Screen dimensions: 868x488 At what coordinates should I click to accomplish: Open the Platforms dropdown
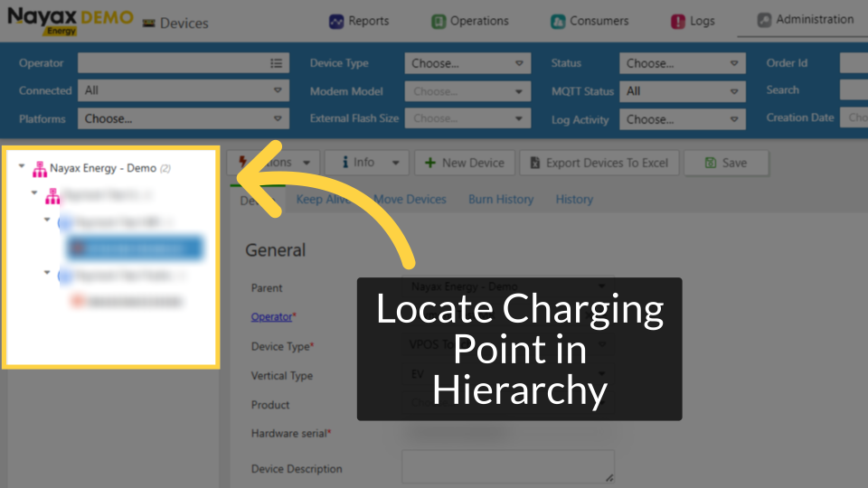click(184, 118)
